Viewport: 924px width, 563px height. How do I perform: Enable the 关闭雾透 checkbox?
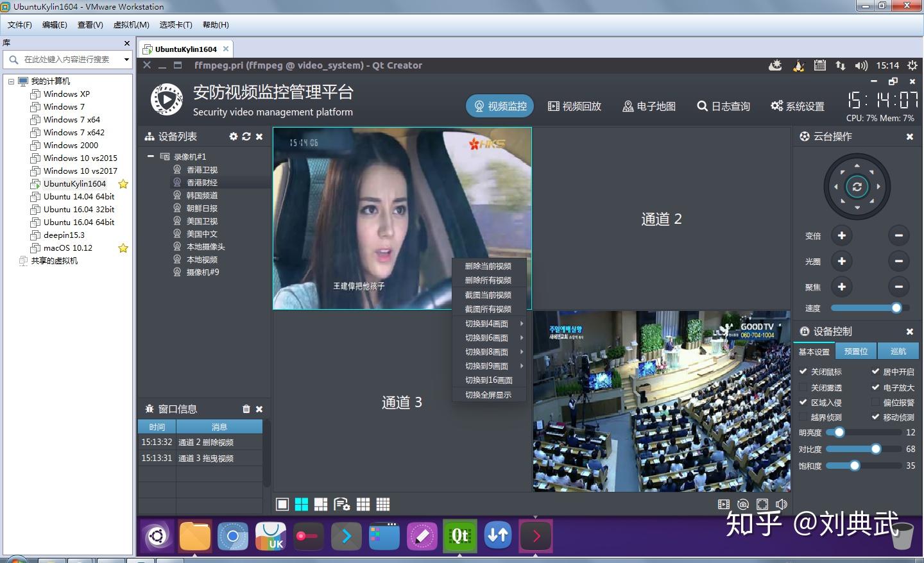(x=804, y=387)
